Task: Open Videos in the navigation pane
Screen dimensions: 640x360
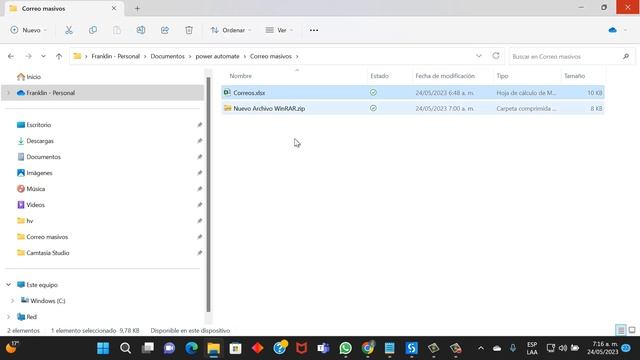Action: [x=31, y=205]
